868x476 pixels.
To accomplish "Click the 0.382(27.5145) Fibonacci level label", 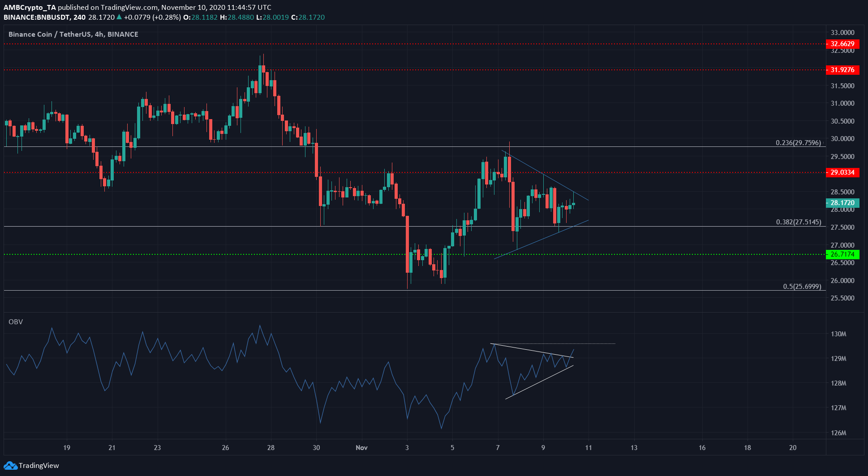I will click(x=799, y=222).
